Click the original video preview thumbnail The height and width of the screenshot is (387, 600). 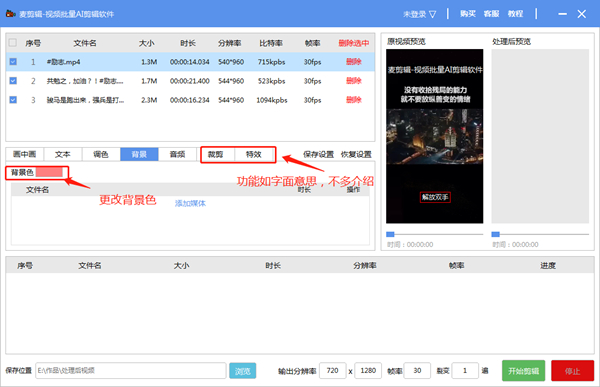pyautogui.click(x=435, y=136)
